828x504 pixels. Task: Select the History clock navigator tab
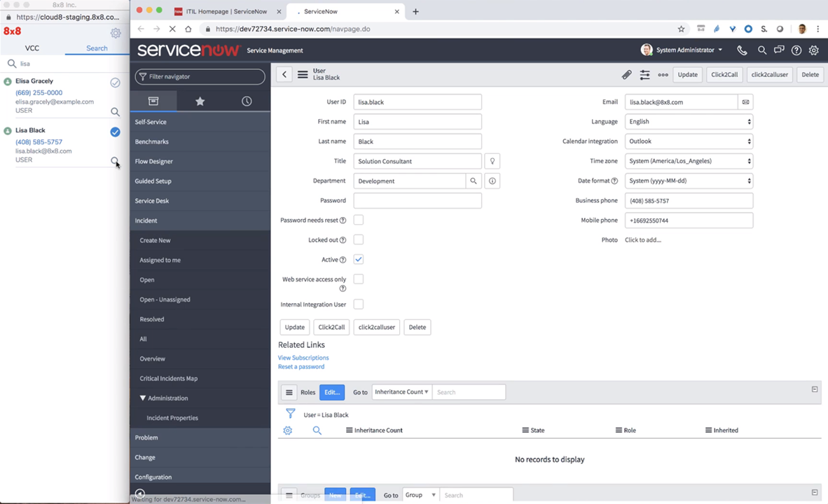(x=247, y=101)
